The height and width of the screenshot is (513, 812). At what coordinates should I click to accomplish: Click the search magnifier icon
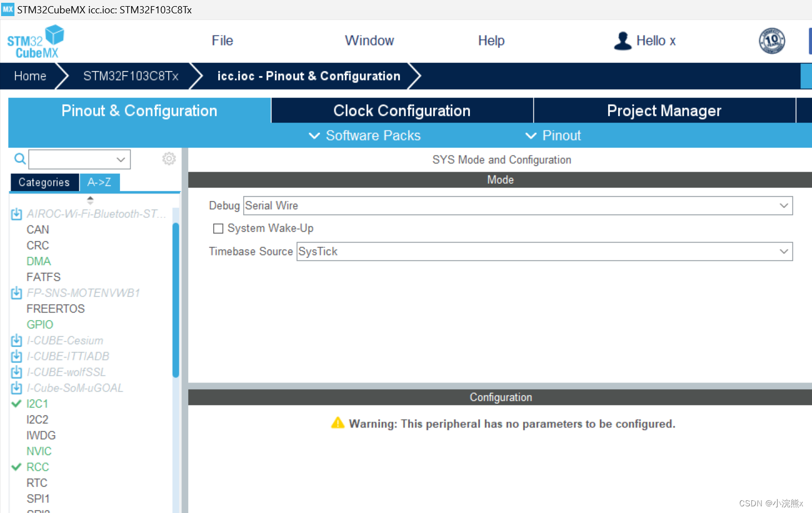click(x=20, y=159)
